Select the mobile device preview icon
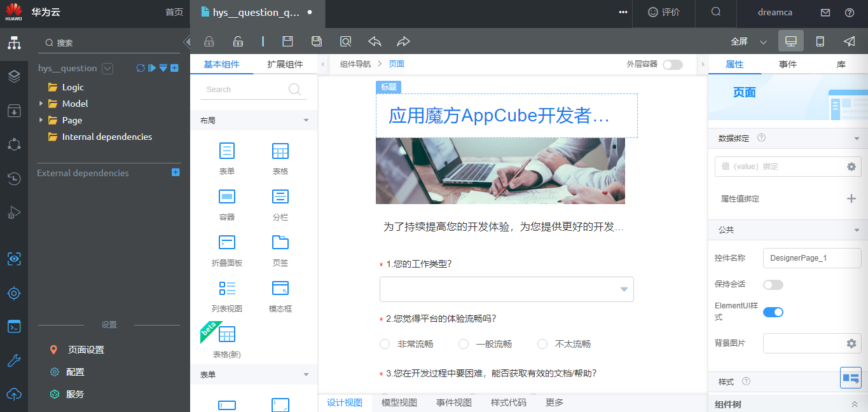Screen dimensions: 868x412 coord(820,40)
